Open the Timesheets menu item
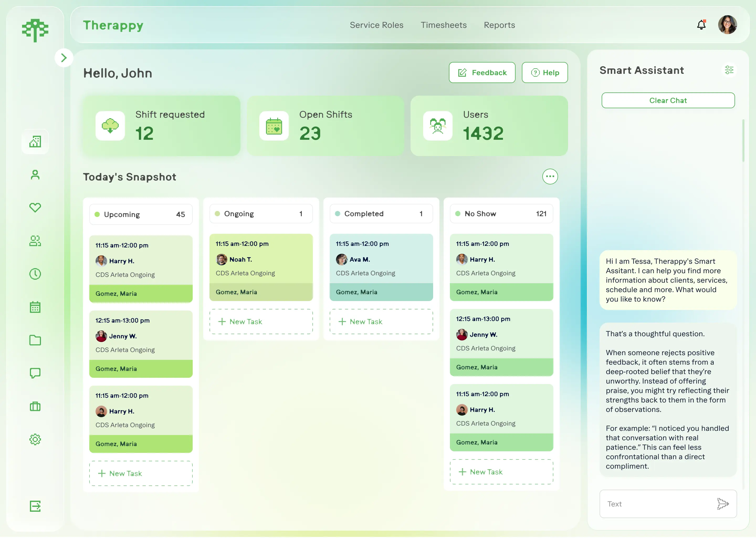 (444, 25)
